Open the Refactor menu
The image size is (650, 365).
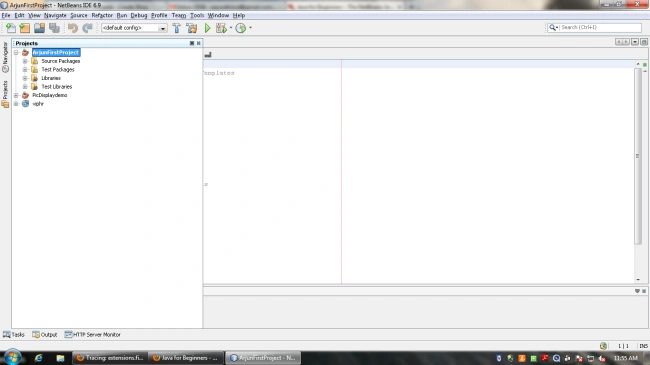(x=102, y=15)
